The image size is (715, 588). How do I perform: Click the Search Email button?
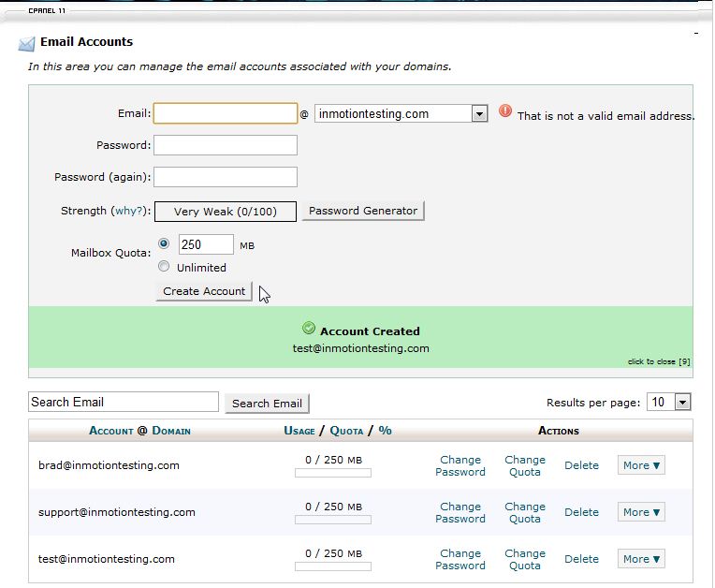pyautogui.click(x=267, y=404)
